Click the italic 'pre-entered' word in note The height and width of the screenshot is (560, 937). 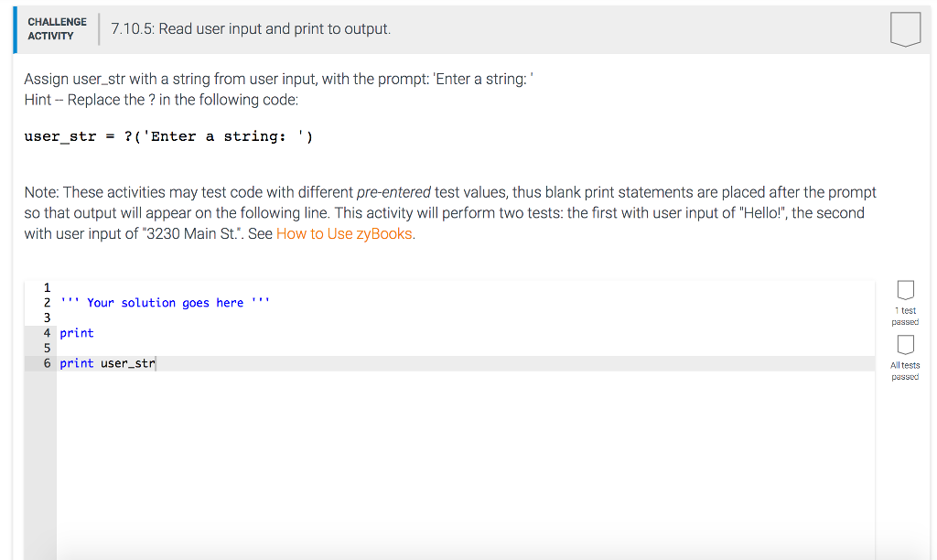pyautogui.click(x=393, y=192)
